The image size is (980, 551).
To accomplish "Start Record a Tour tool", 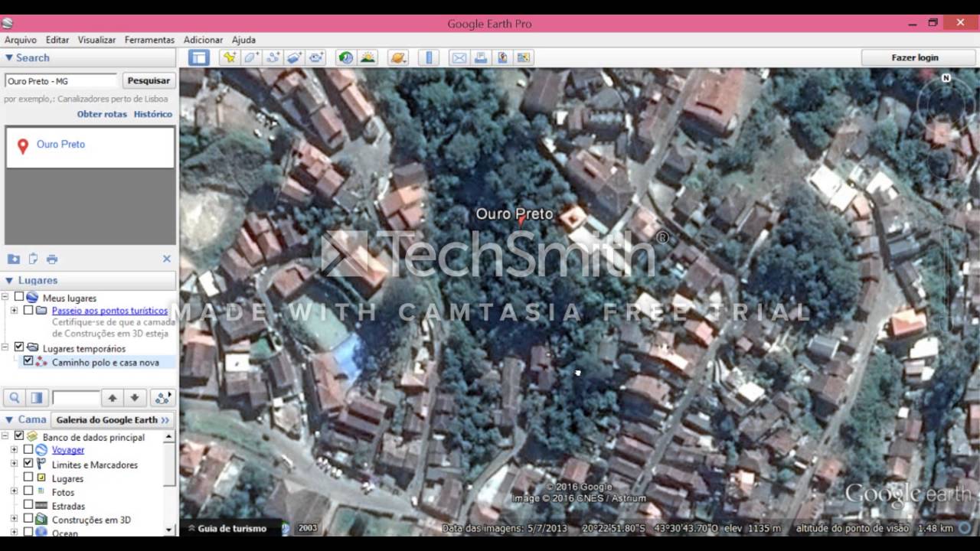I will coord(316,57).
